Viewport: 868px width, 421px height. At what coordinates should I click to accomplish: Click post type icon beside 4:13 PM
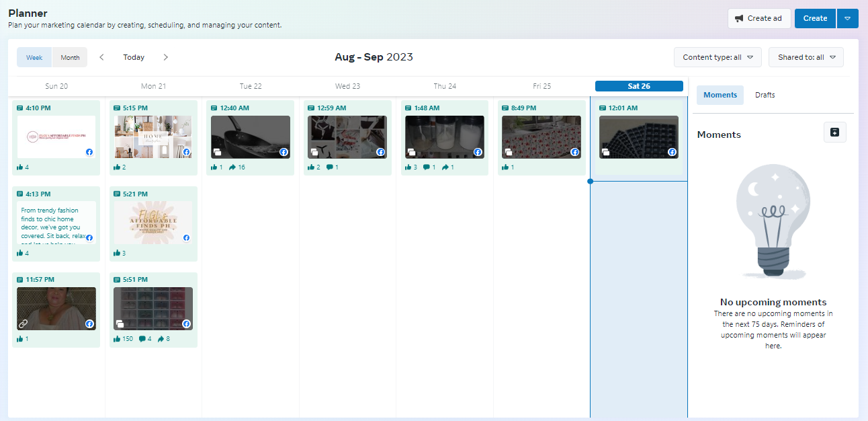[x=20, y=194]
